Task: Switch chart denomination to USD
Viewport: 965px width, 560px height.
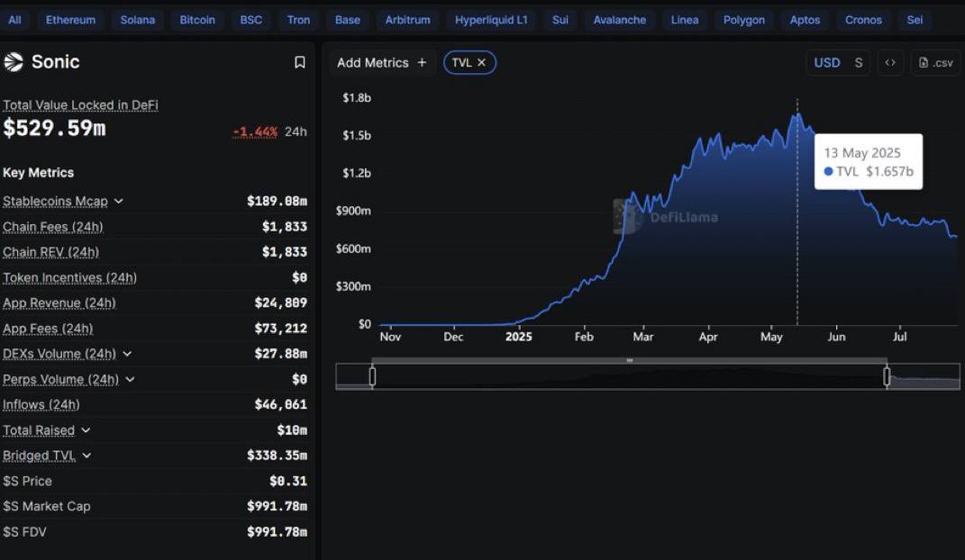Action: coord(826,63)
